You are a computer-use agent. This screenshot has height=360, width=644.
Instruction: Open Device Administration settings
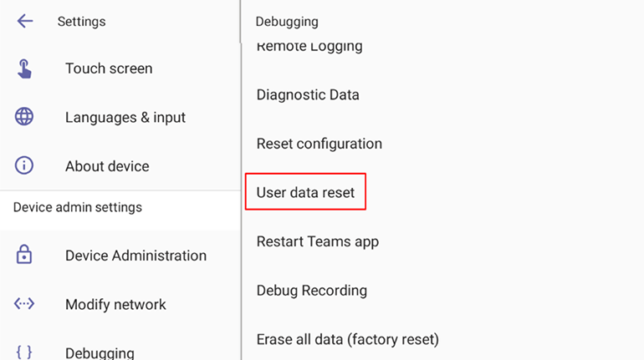[x=136, y=256]
